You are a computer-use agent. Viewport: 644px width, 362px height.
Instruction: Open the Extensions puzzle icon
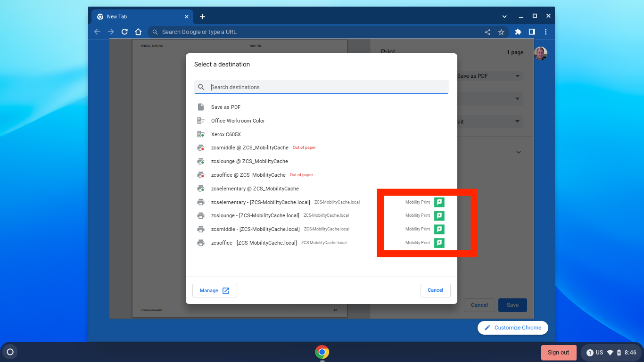click(x=518, y=32)
